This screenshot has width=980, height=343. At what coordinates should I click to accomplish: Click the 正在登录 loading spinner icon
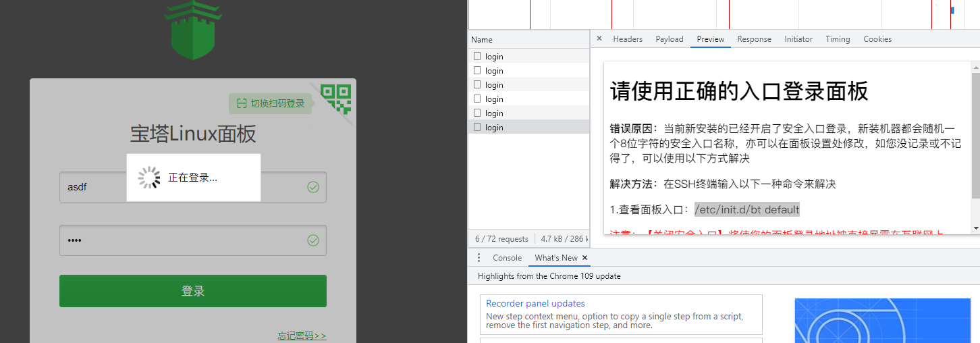(x=149, y=178)
